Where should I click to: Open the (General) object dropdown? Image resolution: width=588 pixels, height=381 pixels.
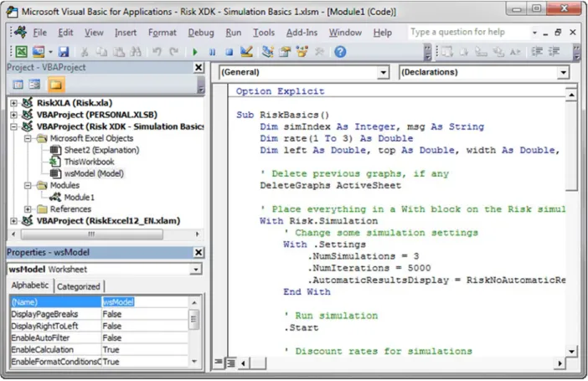coord(383,72)
